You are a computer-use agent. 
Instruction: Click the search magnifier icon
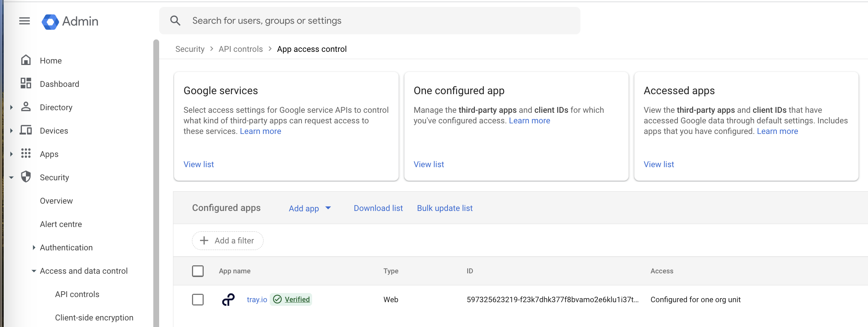click(x=175, y=21)
